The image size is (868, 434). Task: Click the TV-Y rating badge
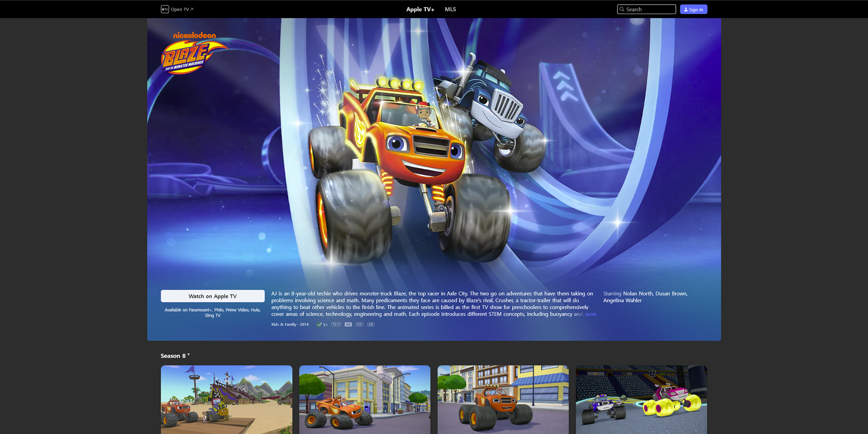[336, 325]
